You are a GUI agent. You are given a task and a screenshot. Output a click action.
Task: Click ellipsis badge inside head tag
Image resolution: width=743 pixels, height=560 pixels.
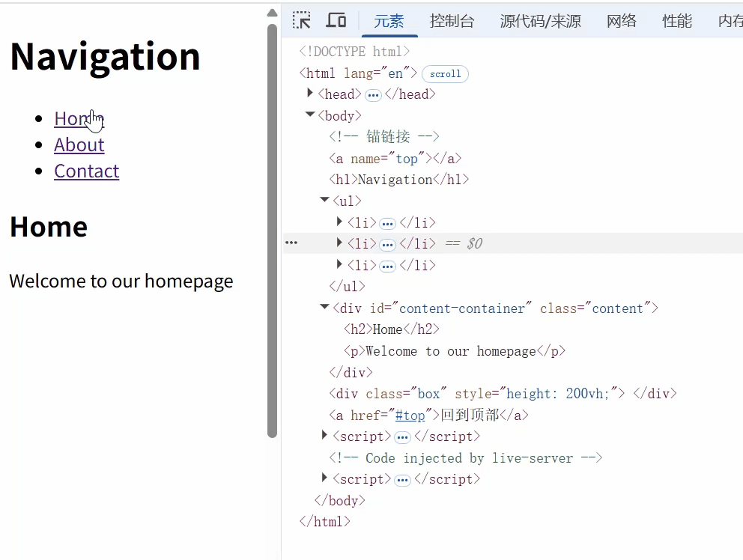(x=374, y=96)
